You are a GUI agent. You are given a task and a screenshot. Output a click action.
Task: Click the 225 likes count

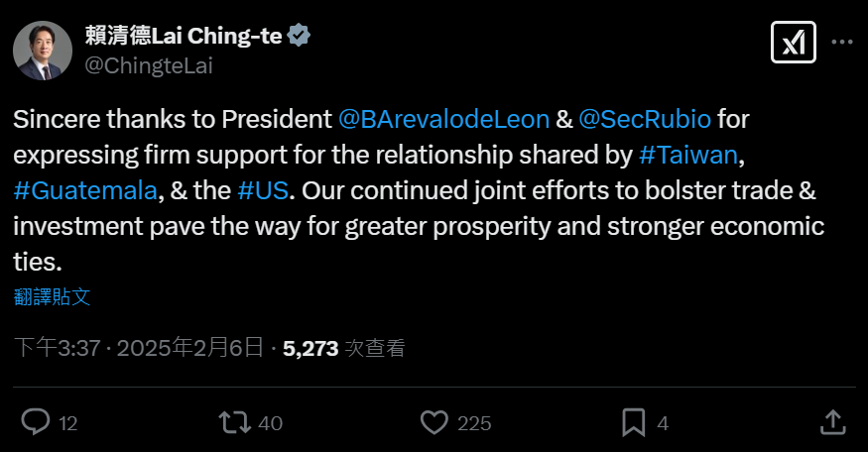point(474,423)
